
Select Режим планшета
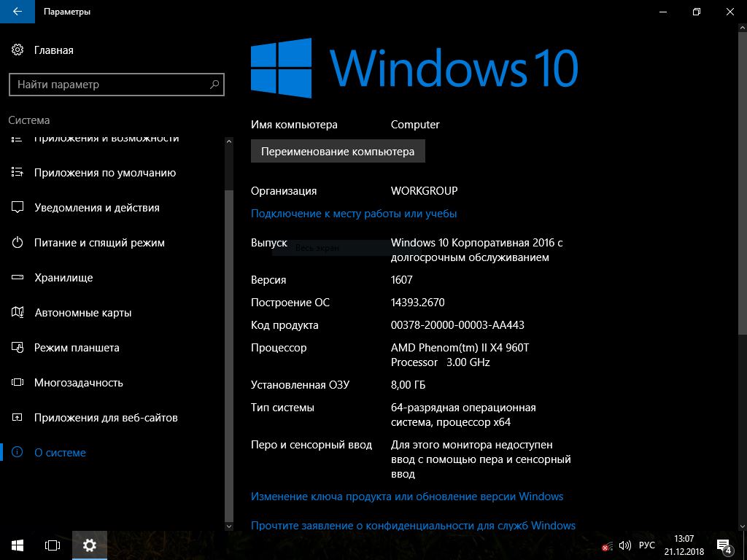[x=77, y=348]
